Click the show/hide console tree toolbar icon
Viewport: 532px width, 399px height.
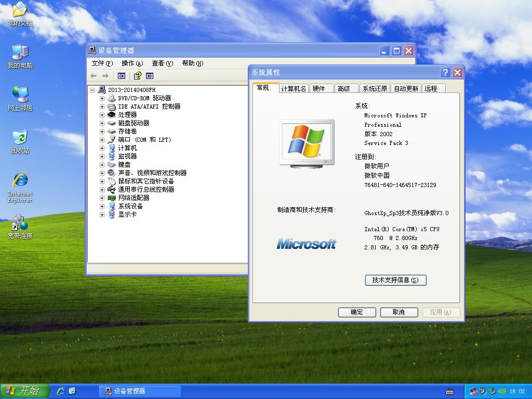click(122, 76)
